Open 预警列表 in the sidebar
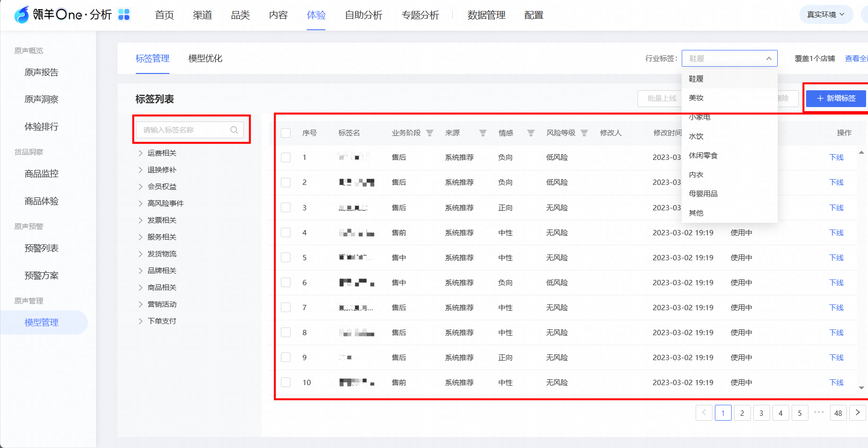 point(42,248)
